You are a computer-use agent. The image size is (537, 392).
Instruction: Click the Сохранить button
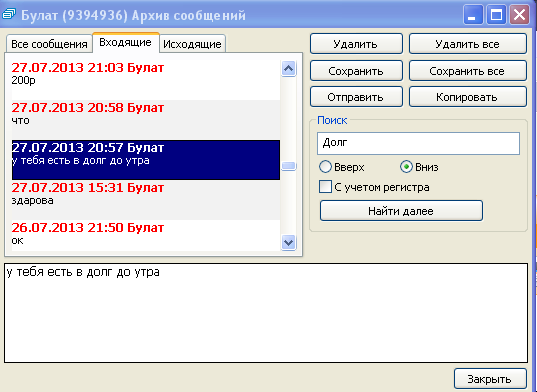click(356, 71)
